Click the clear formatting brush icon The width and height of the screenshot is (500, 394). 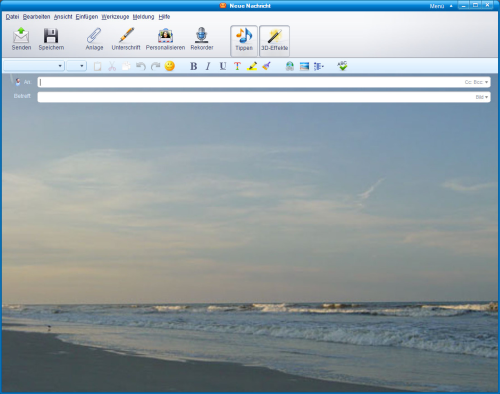267,66
